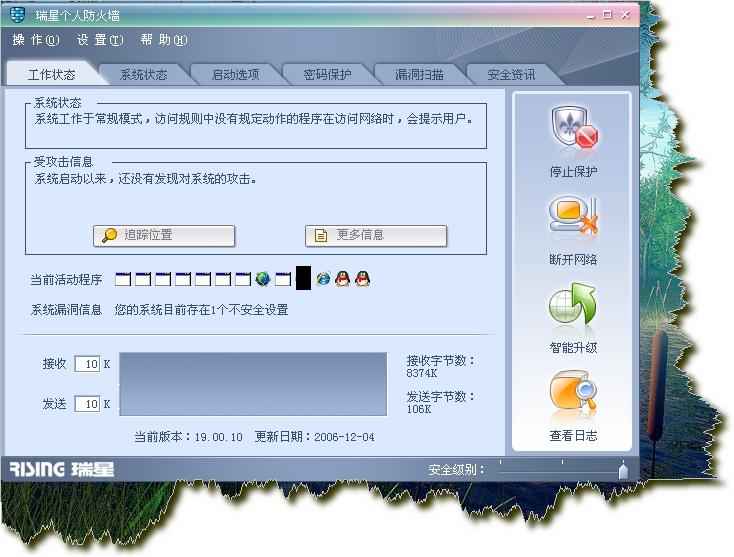Switch to the 工作状态 tab
734x557 pixels.
pos(51,74)
